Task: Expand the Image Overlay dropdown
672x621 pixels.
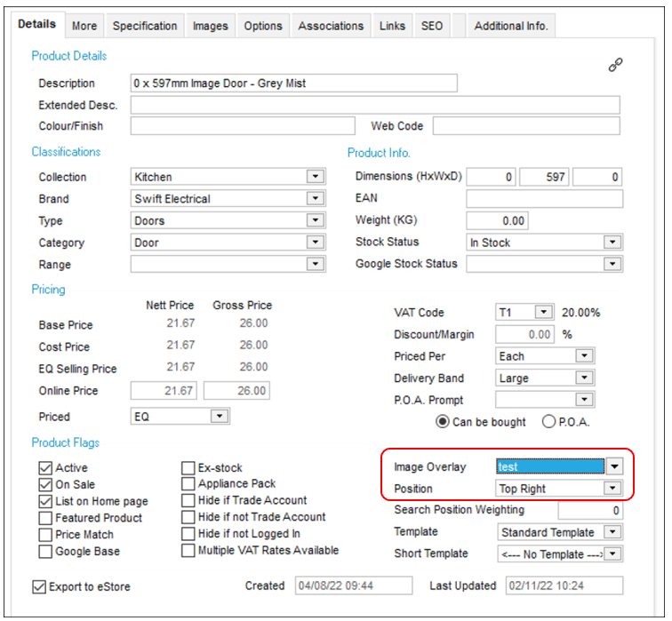Action: coord(614,466)
